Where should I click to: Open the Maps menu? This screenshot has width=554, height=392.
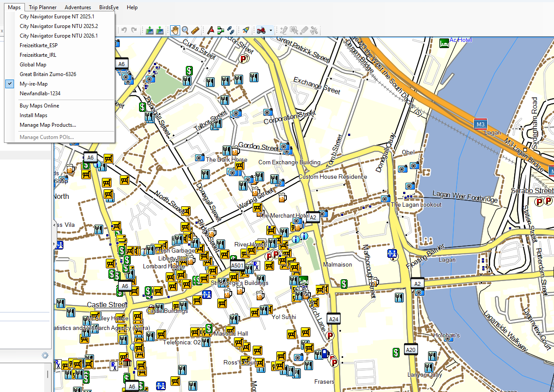(x=14, y=7)
